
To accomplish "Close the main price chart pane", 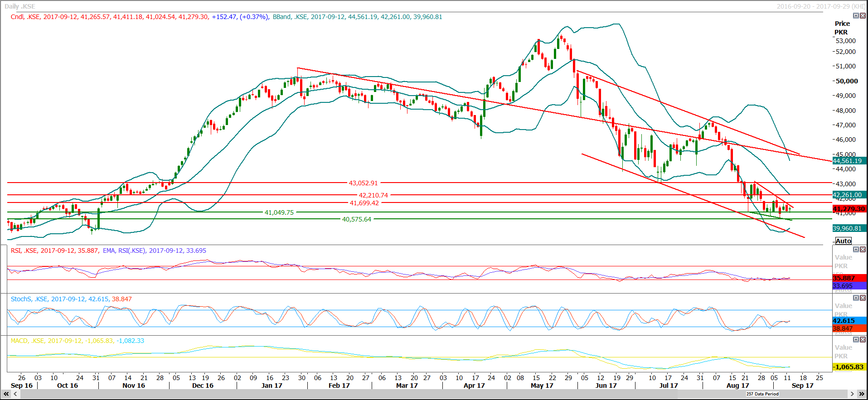I will click(x=863, y=16).
